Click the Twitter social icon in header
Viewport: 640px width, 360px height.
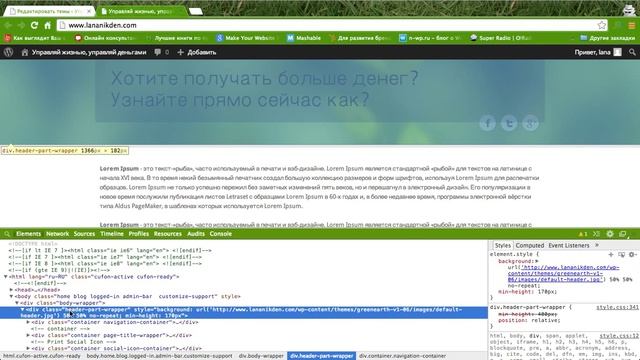point(509,123)
